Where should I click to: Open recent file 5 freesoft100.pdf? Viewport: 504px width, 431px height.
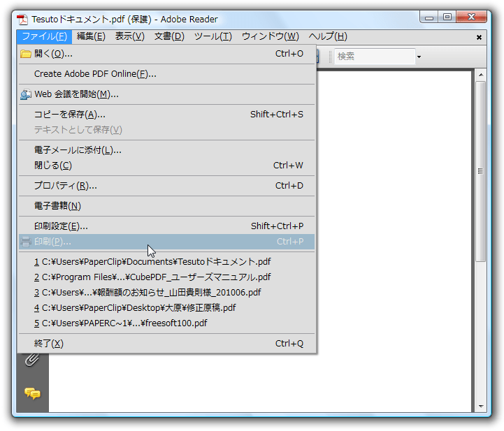[x=166, y=323]
